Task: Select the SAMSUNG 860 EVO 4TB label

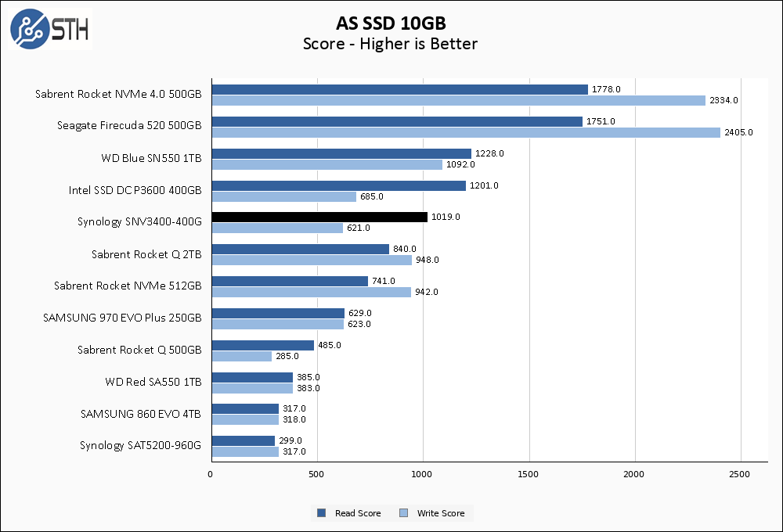Action: click(x=141, y=414)
